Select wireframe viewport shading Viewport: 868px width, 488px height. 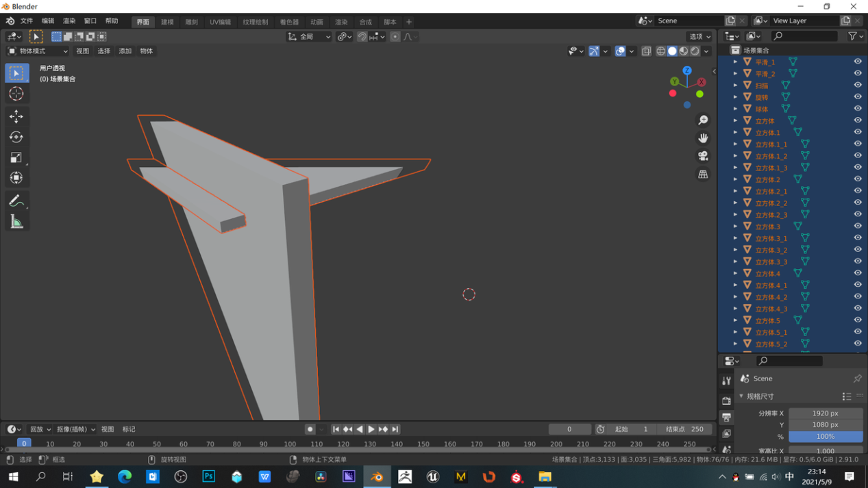click(661, 51)
